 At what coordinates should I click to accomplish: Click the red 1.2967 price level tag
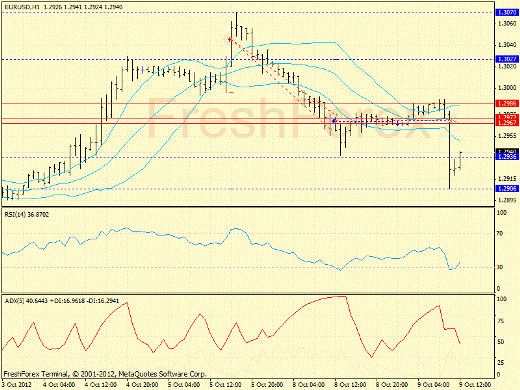click(x=507, y=123)
